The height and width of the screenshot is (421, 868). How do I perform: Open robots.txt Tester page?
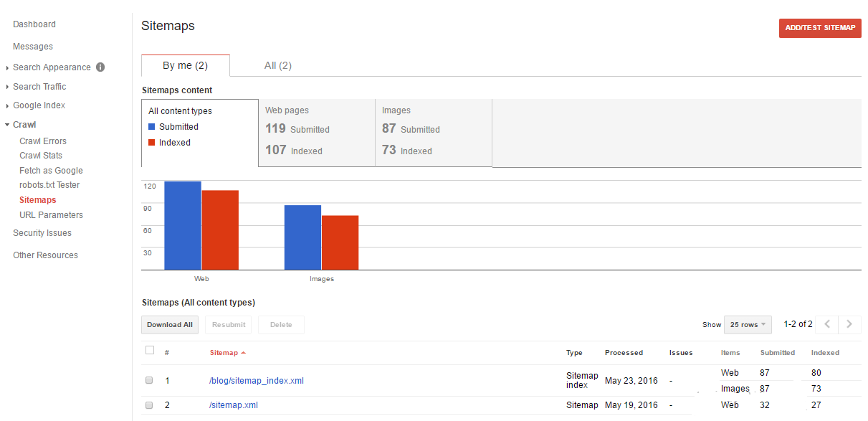(x=49, y=185)
